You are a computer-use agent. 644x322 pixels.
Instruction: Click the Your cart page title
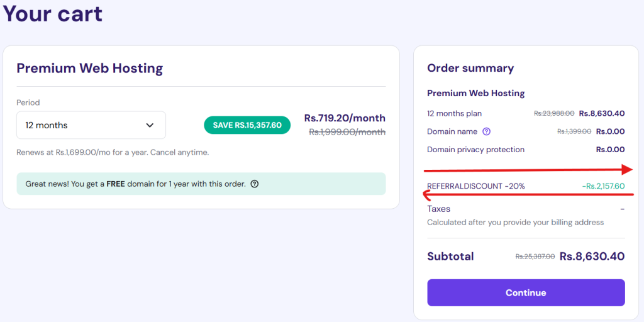(53, 14)
